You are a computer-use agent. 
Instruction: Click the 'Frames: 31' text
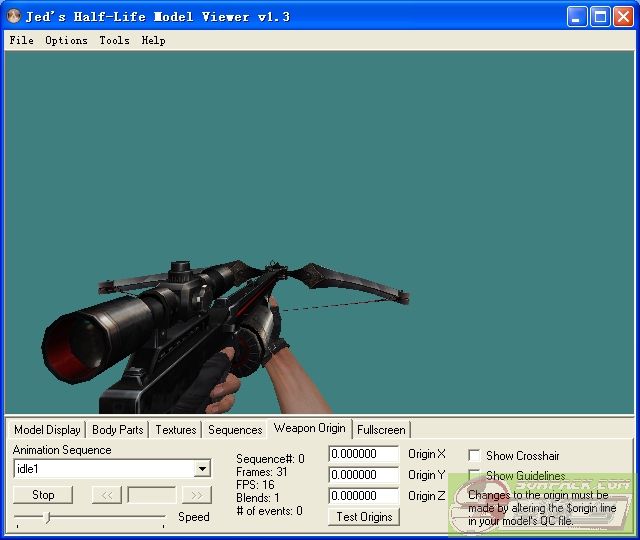(262, 472)
